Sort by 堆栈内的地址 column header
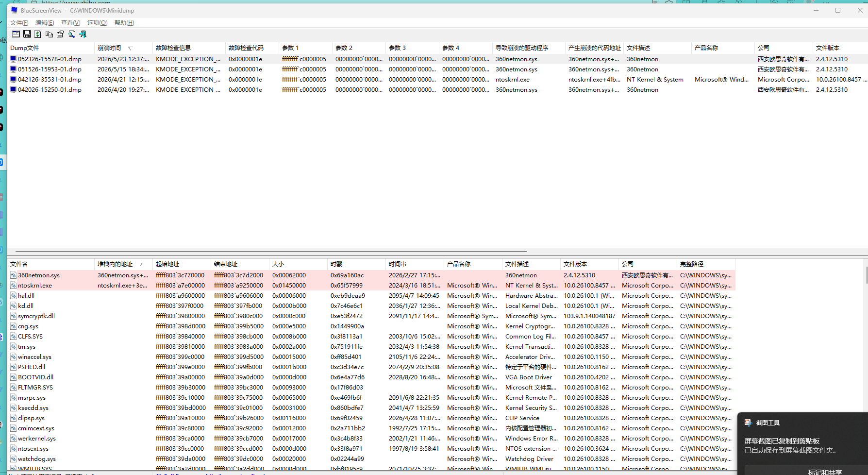Viewport: 868px width, 475px height. point(123,264)
